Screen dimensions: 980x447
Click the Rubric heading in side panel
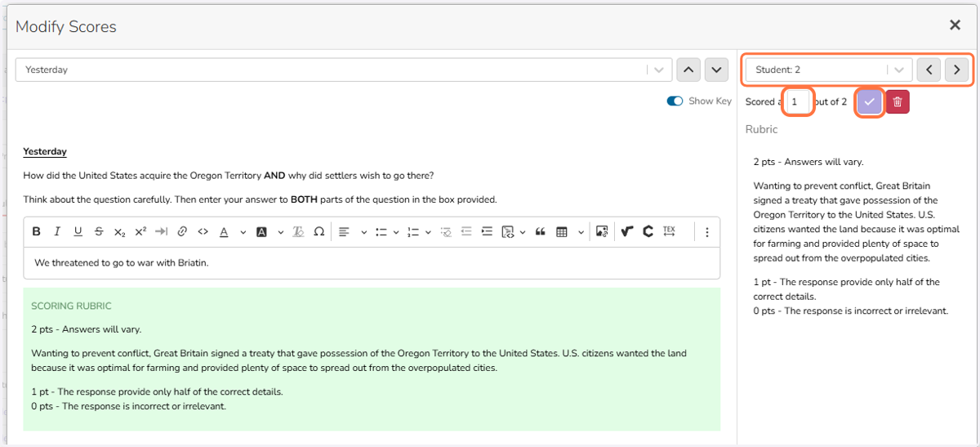click(x=762, y=129)
